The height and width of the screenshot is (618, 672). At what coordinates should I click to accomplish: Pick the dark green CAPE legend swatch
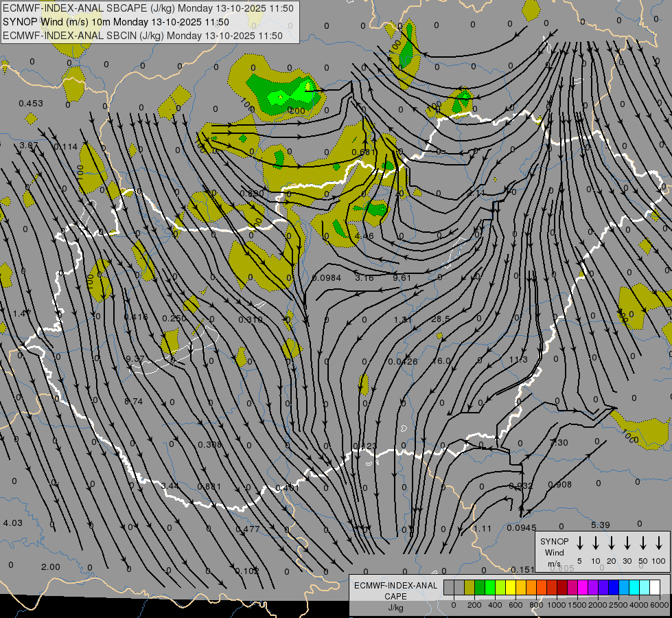[480, 588]
